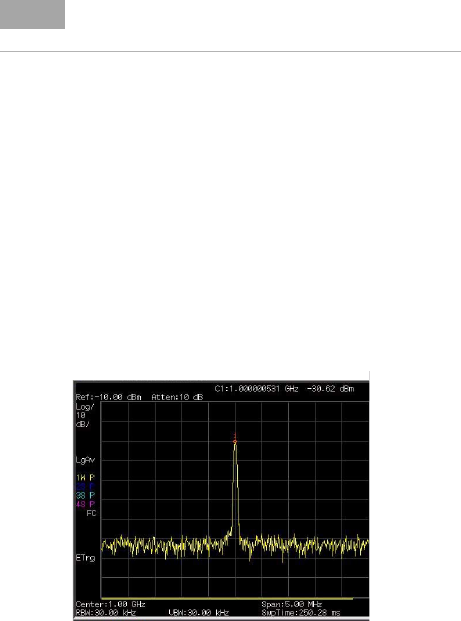Viewport: 461px width, 621px height.
Task: Click the -30.62 dBm marker amplitude value
Action: tap(331, 389)
